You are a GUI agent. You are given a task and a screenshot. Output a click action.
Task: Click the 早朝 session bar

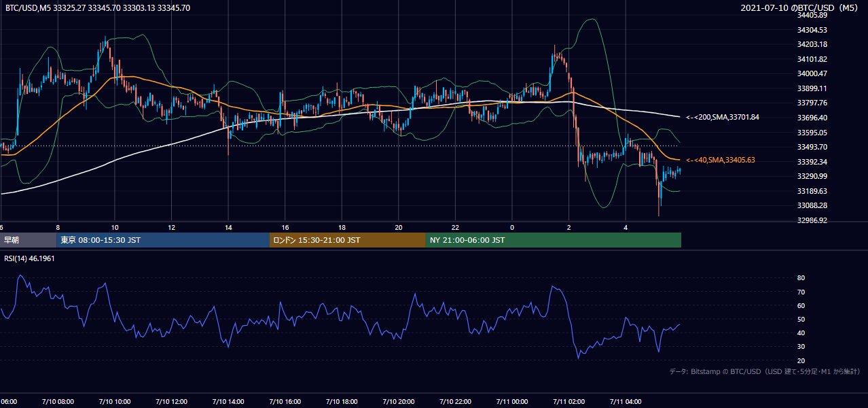point(28,240)
